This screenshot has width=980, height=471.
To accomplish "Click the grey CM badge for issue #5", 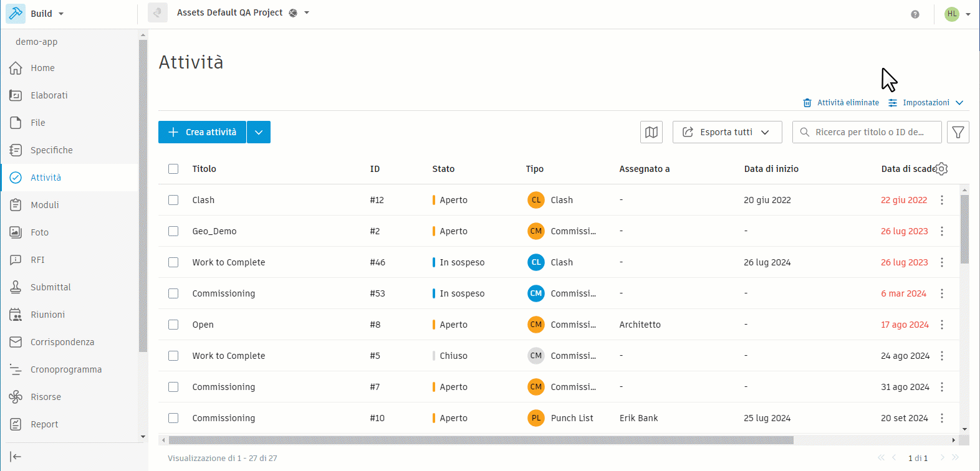I will (x=536, y=356).
